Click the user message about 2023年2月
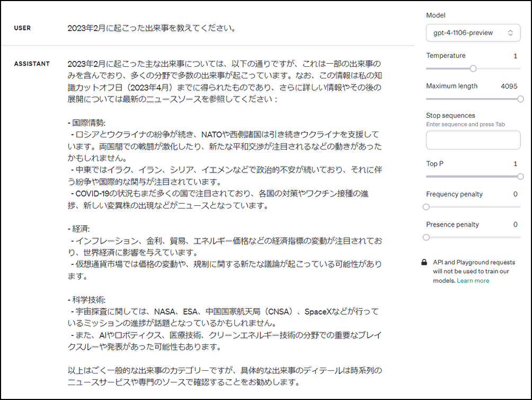Screen dimensions: 532x400 tap(152, 28)
